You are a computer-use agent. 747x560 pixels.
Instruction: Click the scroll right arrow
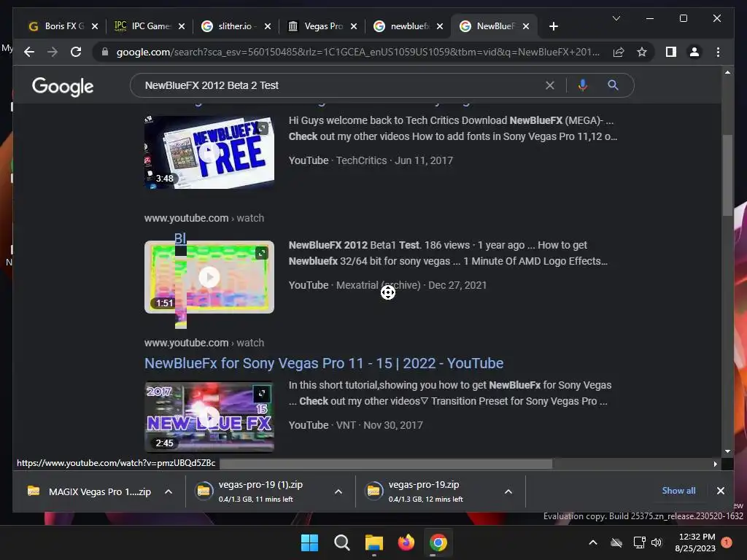click(x=715, y=463)
